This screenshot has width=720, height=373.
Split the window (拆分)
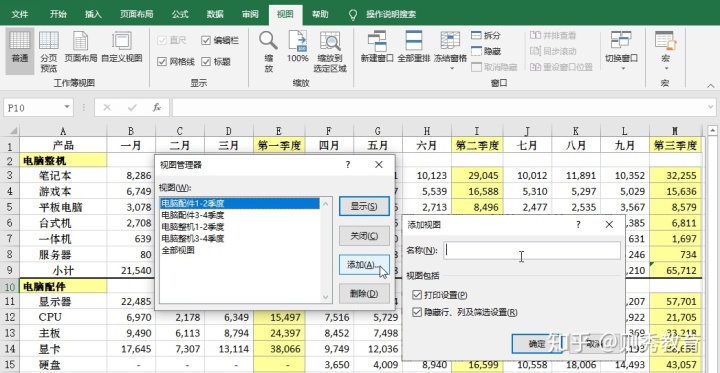486,35
